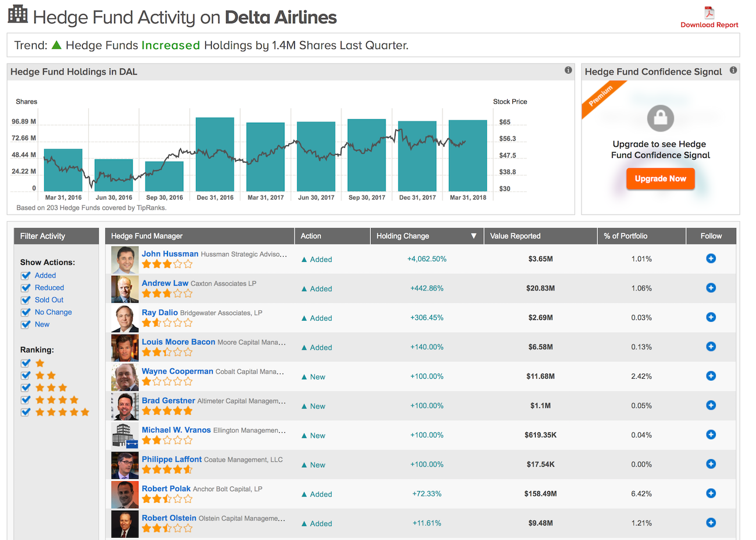Toggle the Added action checkbox

point(26,276)
